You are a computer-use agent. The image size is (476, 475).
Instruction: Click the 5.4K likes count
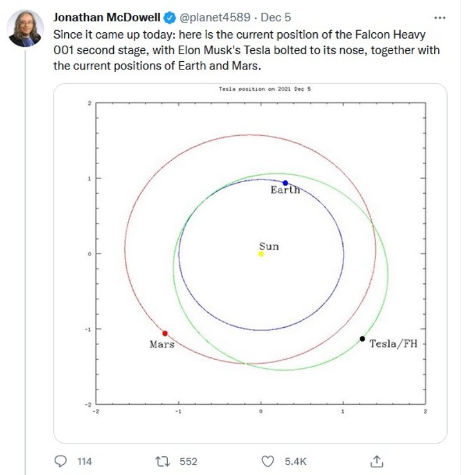pyautogui.click(x=296, y=461)
